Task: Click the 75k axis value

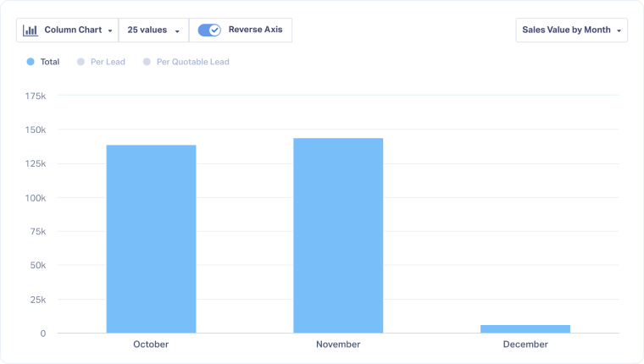Action: coord(38,232)
